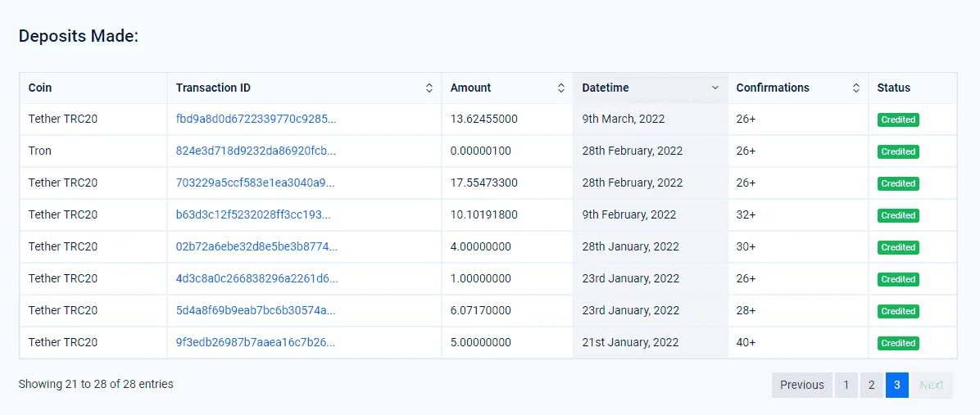Select date 9th February, 2022

pyautogui.click(x=628, y=214)
